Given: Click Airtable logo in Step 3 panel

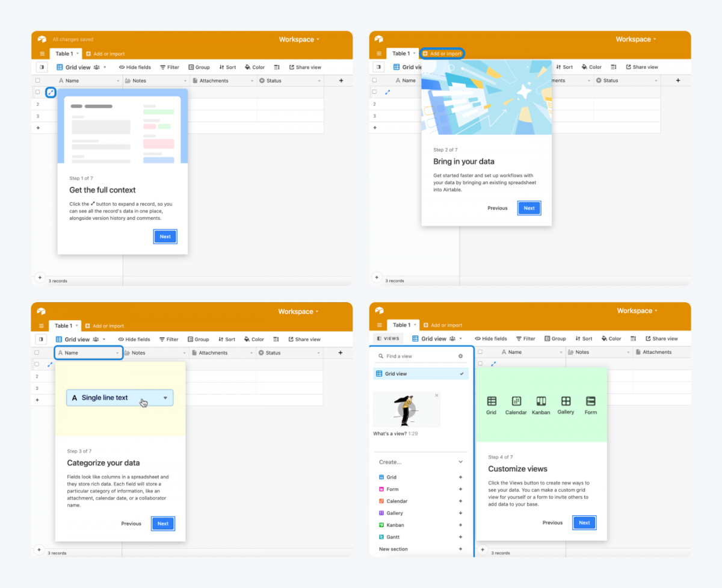Looking at the screenshot, I should tap(41, 311).
